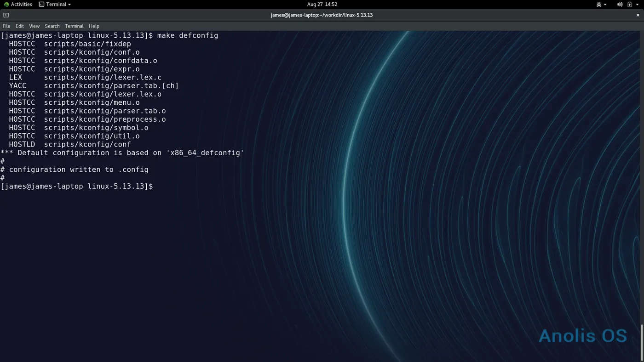Click the 'scripts/kconfig/lexer.lex.c' path
The width and height of the screenshot is (644, 362).
tap(103, 77)
